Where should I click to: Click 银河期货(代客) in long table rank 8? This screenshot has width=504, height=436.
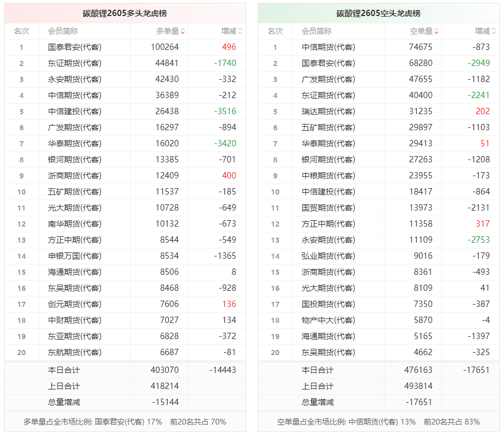tap(75, 159)
